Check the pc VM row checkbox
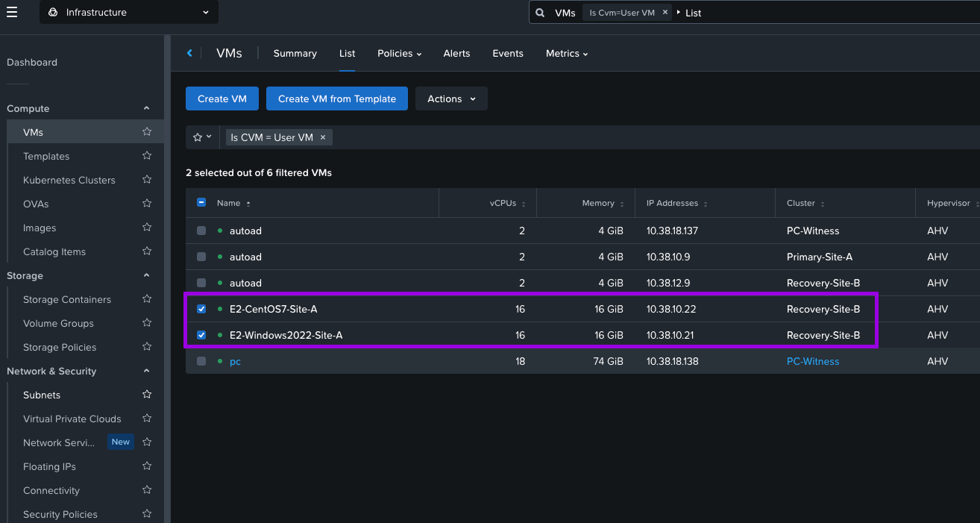 (201, 361)
